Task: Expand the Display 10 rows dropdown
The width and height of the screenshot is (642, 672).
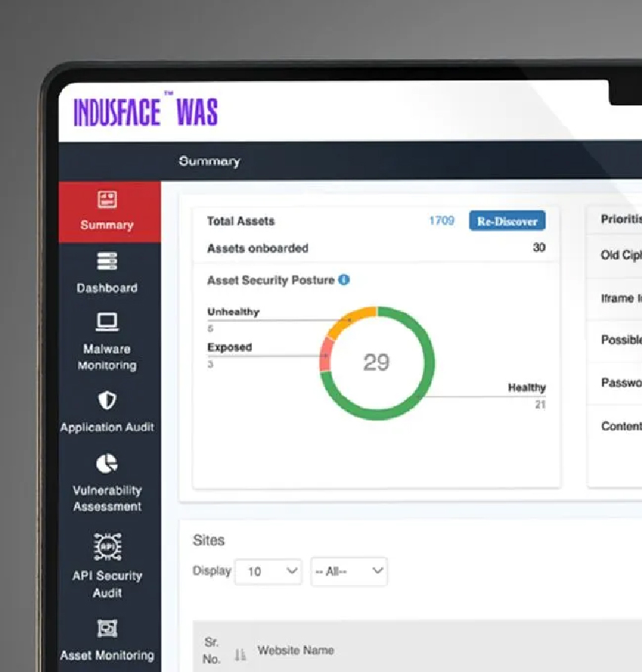Action: point(268,571)
